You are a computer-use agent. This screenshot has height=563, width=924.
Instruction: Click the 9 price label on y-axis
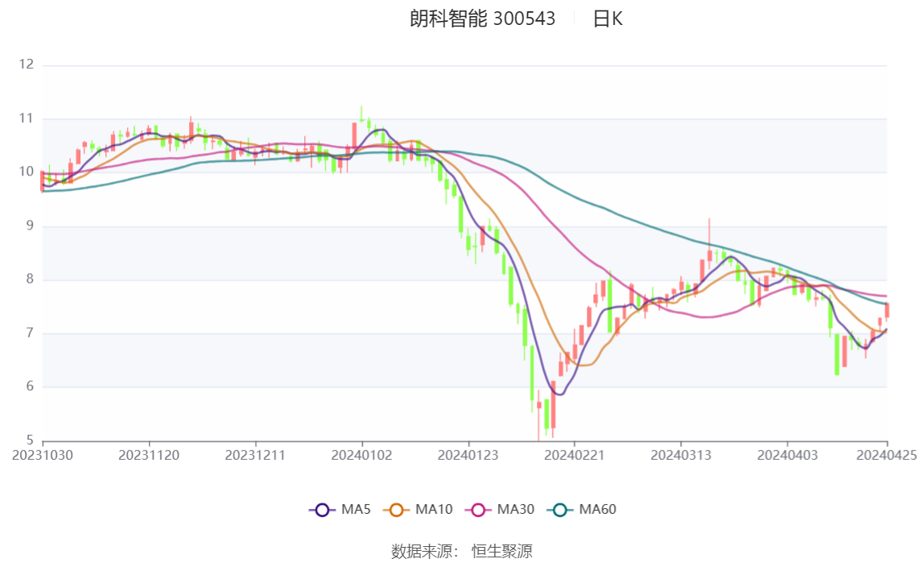30,226
